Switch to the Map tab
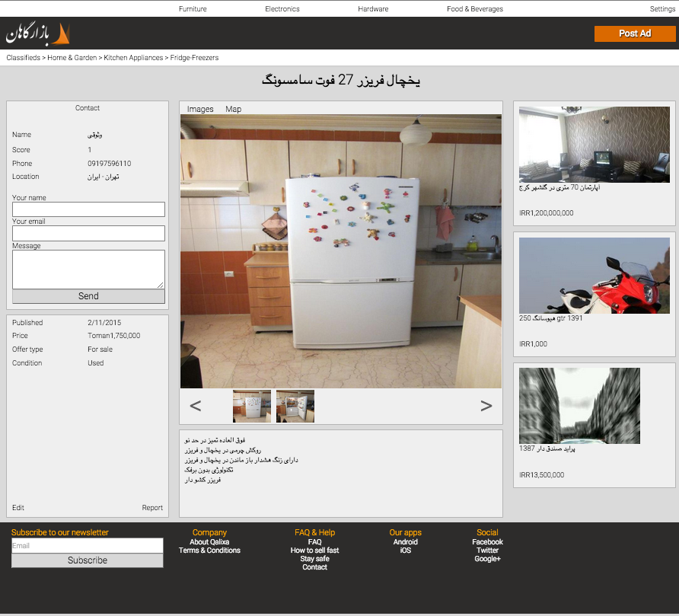This screenshot has width=679, height=616. [233, 109]
